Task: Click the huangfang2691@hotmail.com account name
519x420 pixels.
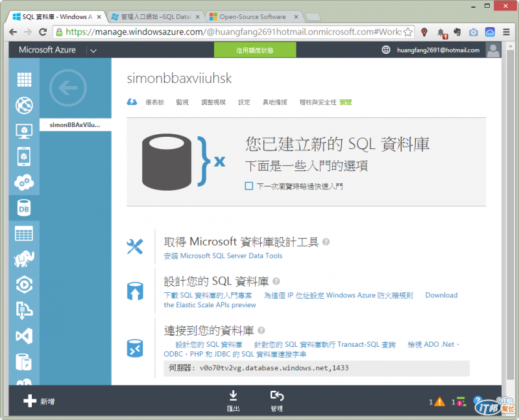Action: click(439, 50)
